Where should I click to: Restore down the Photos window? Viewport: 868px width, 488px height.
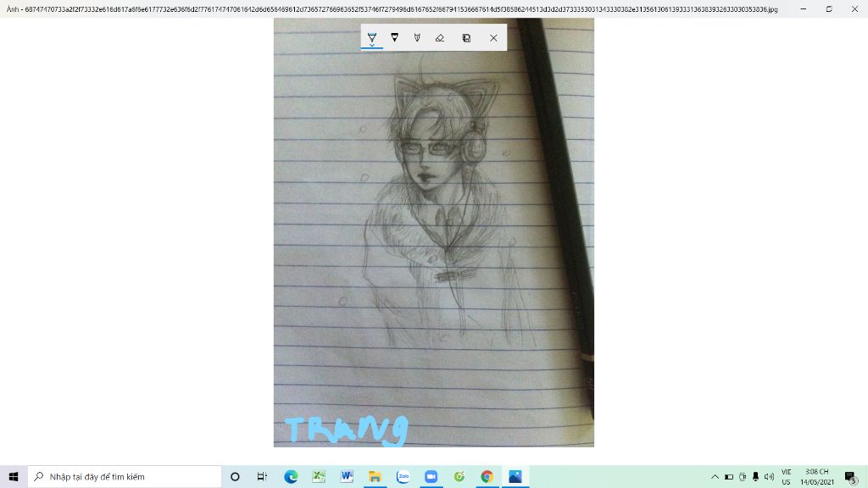(x=829, y=8)
